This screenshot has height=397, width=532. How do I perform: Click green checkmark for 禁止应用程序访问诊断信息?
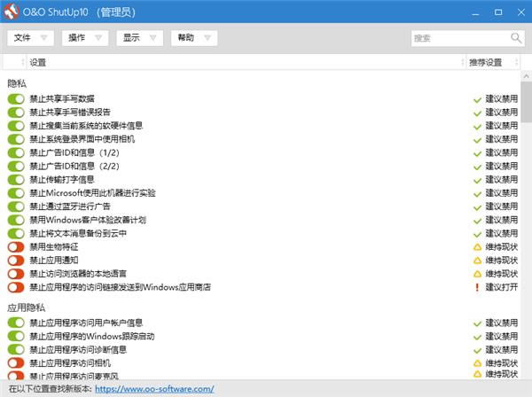(x=477, y=351)
